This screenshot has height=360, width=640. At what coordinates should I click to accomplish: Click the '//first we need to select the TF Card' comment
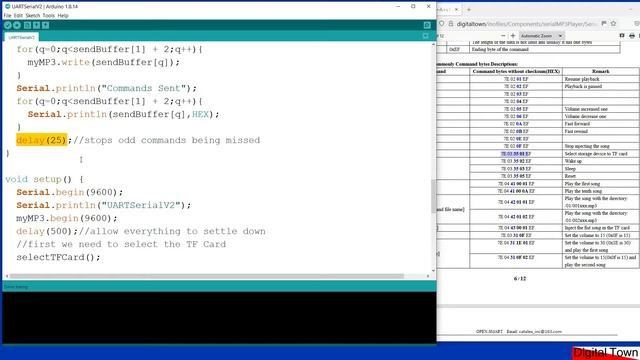point(121,244)
